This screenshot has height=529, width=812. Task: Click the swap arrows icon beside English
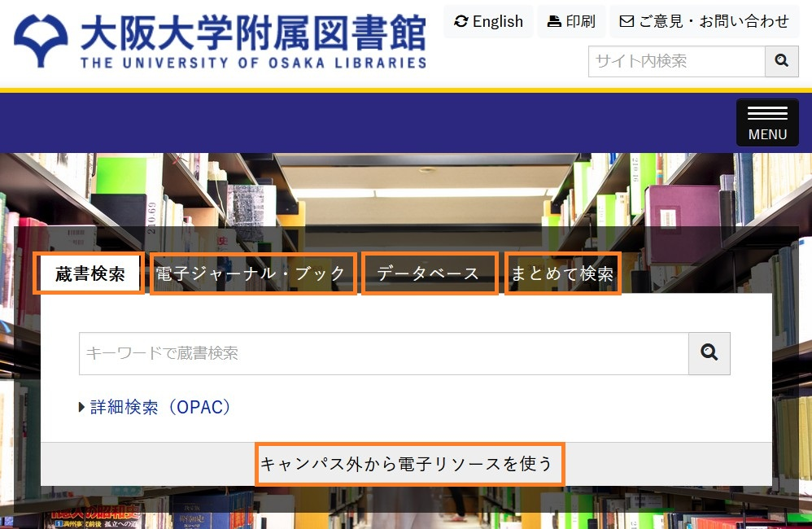click(461, 21)
